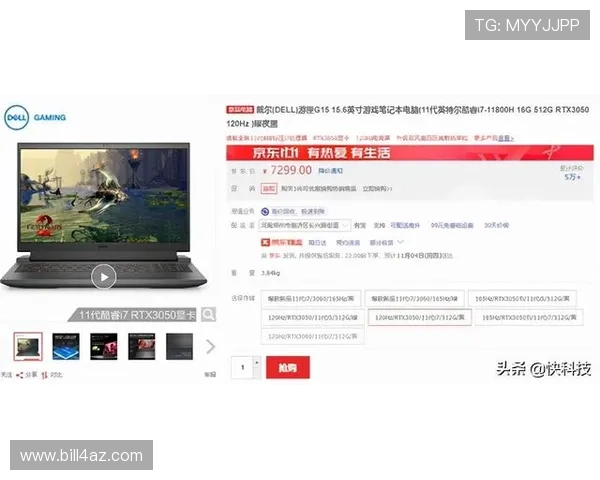This screenshot has height=480, width=600.
Task: Play the laptop product video
Action: pos(104,276)
